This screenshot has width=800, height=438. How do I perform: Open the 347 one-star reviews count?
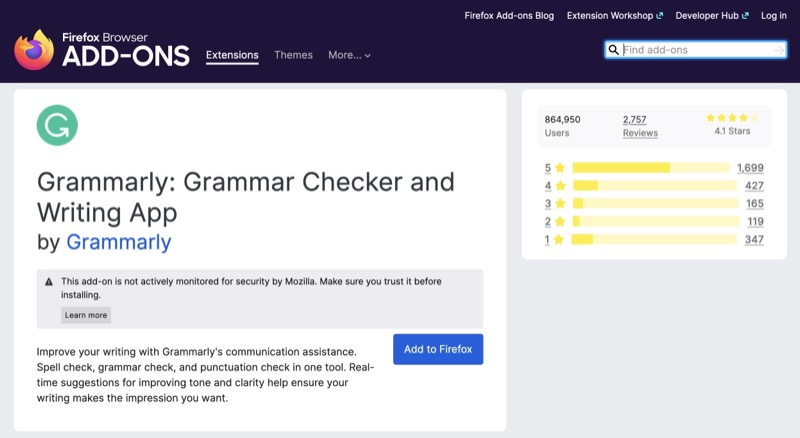754,239
